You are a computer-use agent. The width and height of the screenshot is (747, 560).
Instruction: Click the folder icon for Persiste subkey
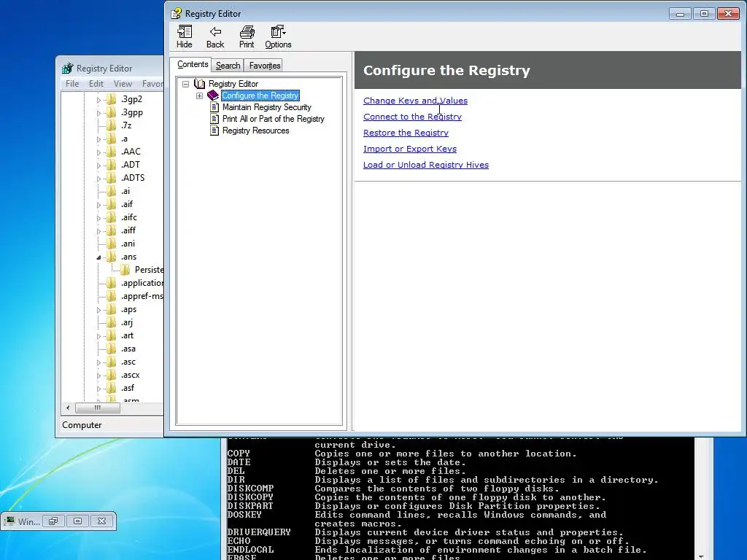[125, 270]
